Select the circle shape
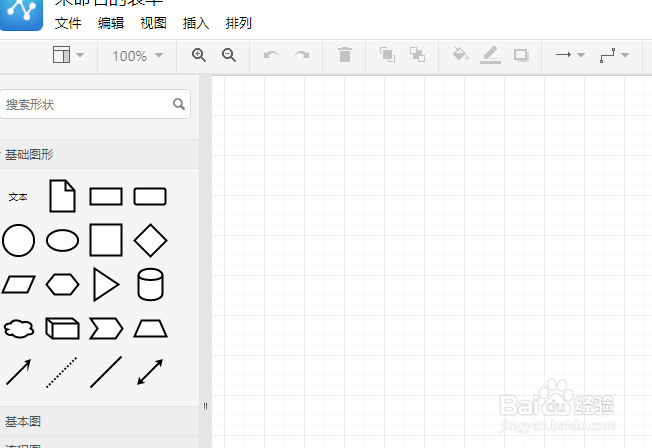 pyautogui.click(x=18, y=240)
